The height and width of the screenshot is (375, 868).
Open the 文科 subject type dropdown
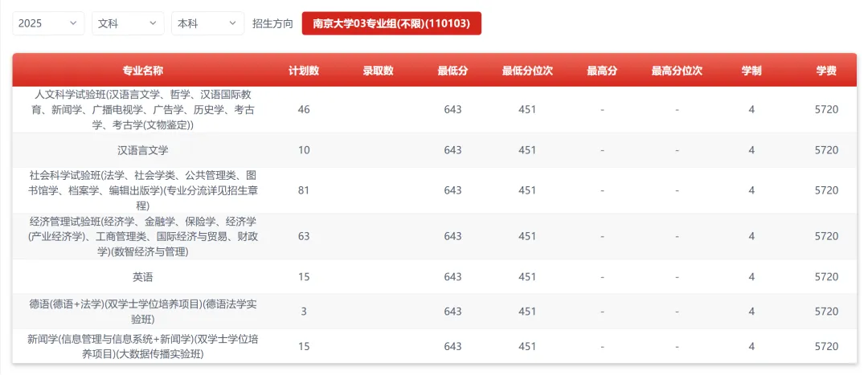(128, 24)
